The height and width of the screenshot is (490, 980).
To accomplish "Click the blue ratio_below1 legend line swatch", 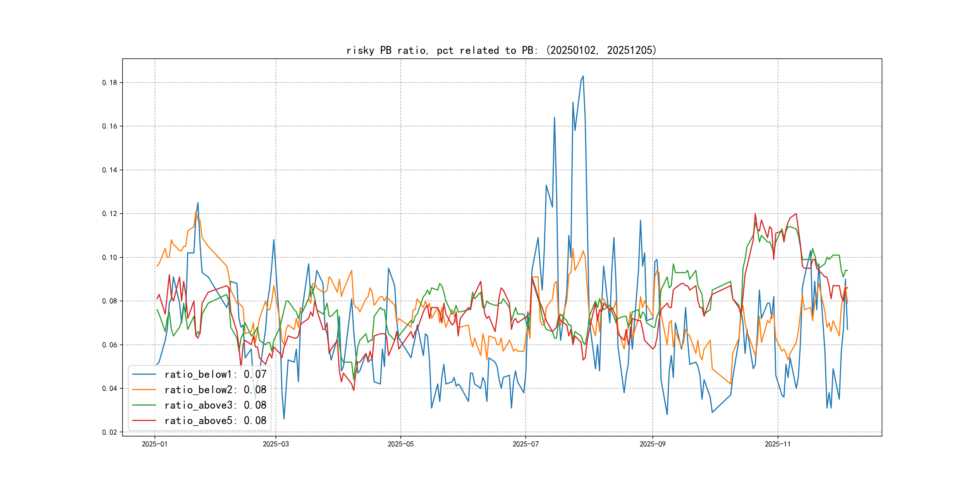I will [x=144, y=374].
